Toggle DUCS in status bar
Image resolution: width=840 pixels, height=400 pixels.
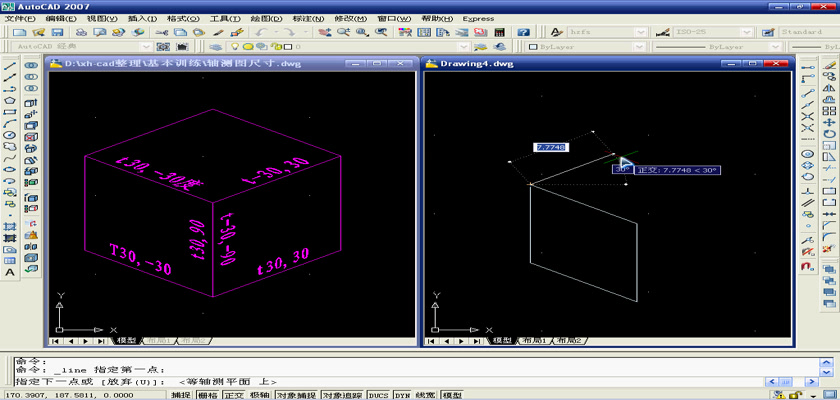click(379, 395)
